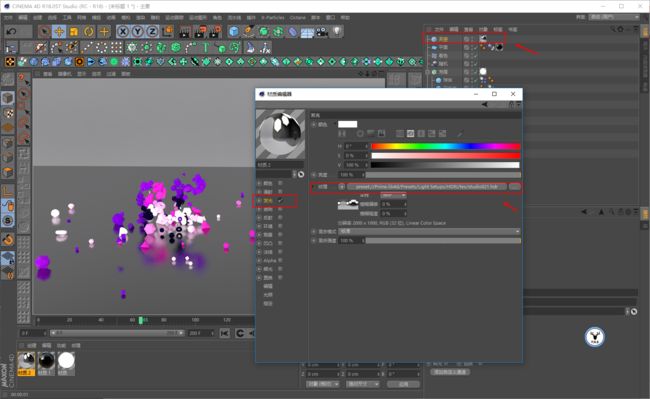
Task: Add a light with the lightbulb icon
Action: pos(337,31)
